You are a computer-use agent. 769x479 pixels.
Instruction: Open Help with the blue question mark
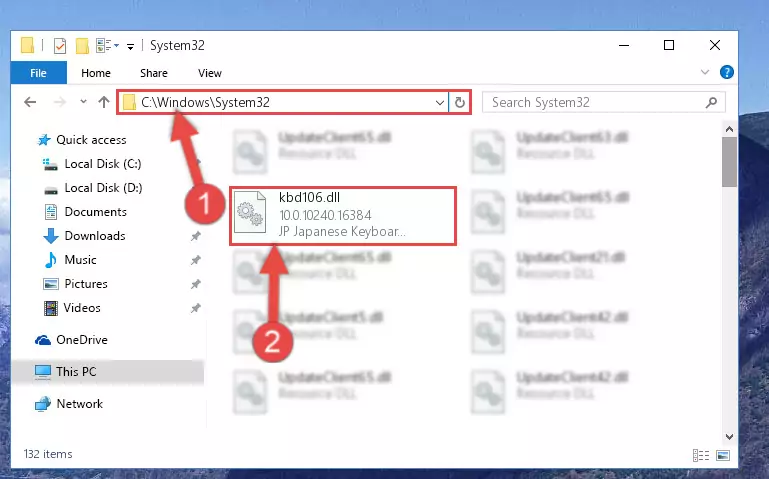(x=726, y=72)
